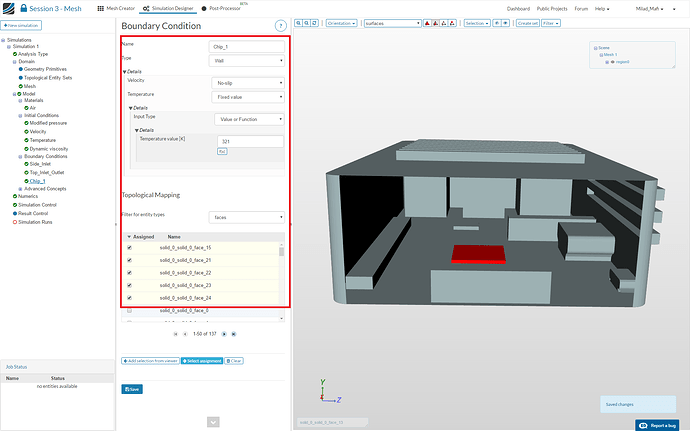Uncheck solid_0_solid_0_face_15 assignment
The image size is (690, 431).
coord(129,247)
